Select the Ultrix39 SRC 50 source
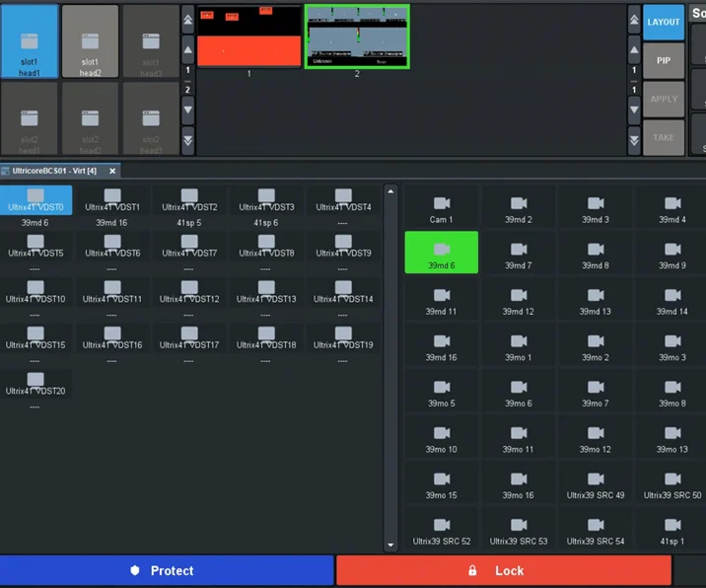The width and height of the screenshot is (706, 588). click(672, 482)
